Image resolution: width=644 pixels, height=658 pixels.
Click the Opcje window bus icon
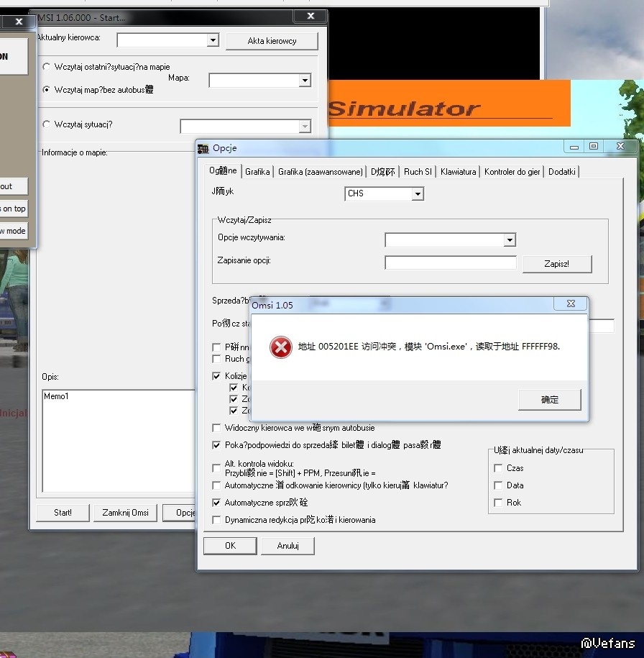tap(203, 149)
